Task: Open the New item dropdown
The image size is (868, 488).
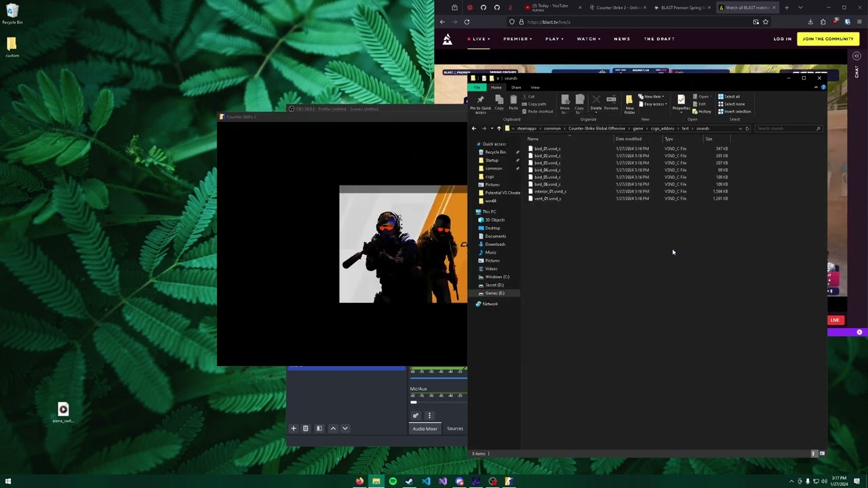Action: pyautogui.click(x=652, y=97)
